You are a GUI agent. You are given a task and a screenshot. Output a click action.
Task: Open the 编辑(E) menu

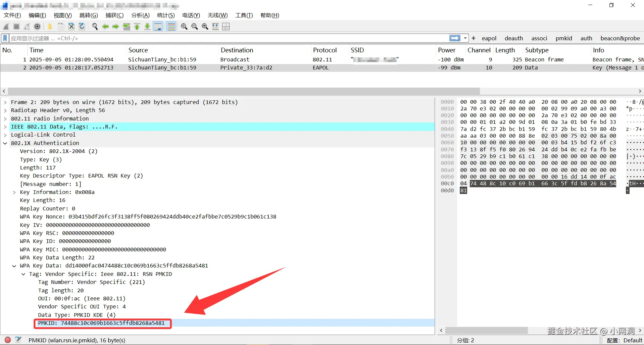[37, 15]
